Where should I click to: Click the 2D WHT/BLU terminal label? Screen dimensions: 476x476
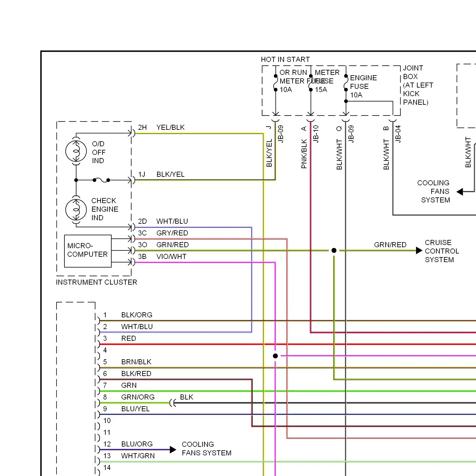coord(163,221)
